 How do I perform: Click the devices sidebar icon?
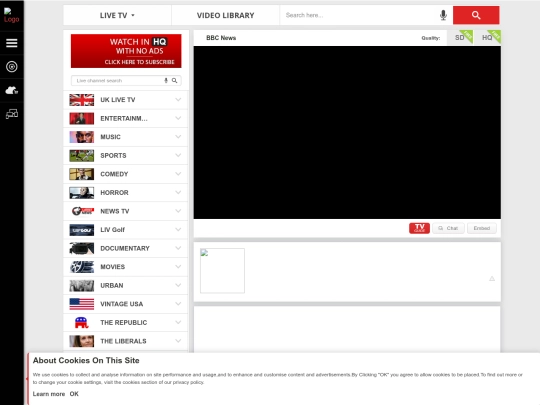[x=12, y=114]
